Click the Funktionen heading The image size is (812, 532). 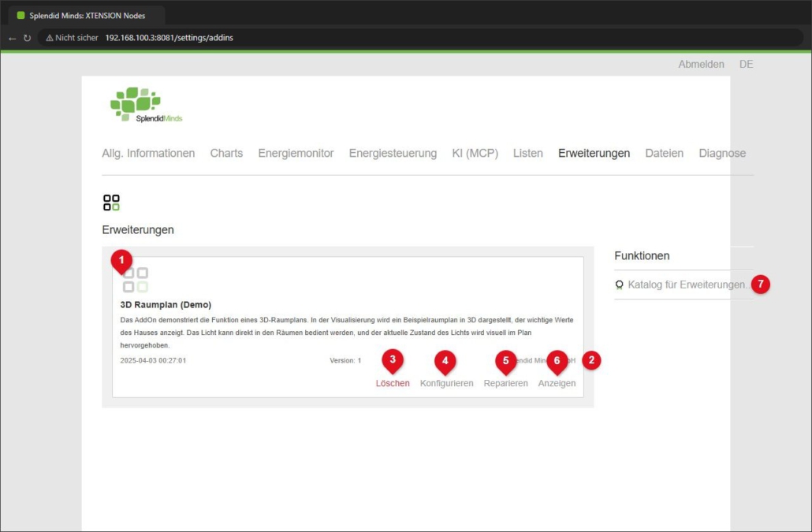pyautogui.click(x=642, y=255)
